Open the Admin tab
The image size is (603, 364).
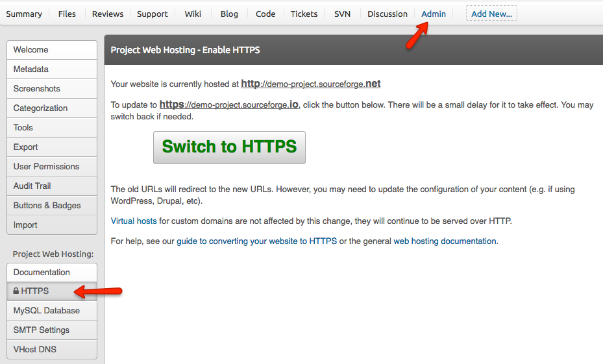(433, 14)
